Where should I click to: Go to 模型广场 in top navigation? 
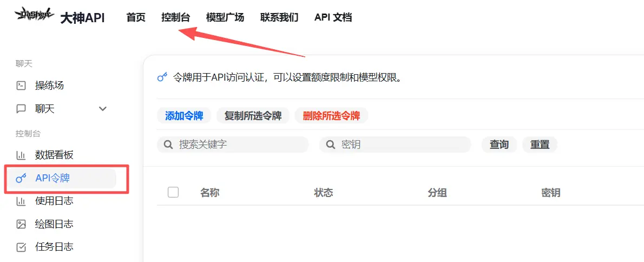pos(225,17)
